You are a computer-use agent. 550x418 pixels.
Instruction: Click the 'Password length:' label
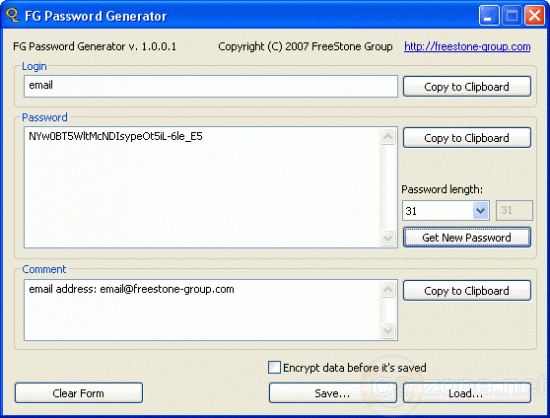[442, 189]
